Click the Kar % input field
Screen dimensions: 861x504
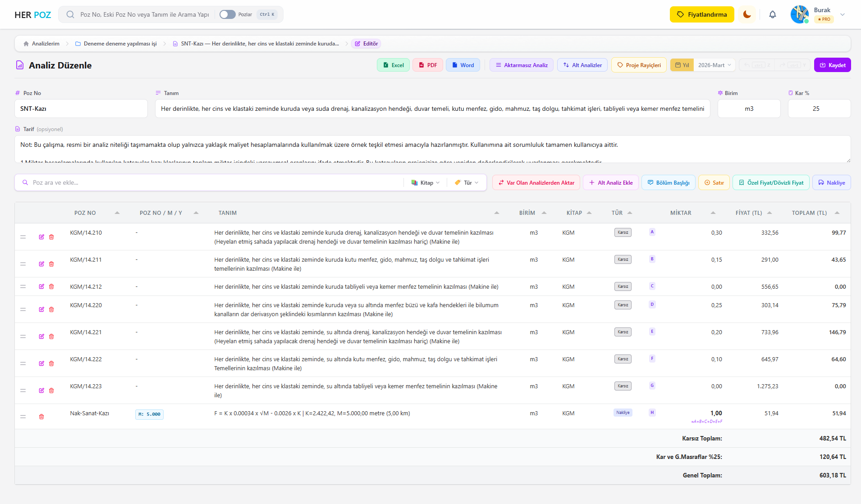click(x=819, y=109)
